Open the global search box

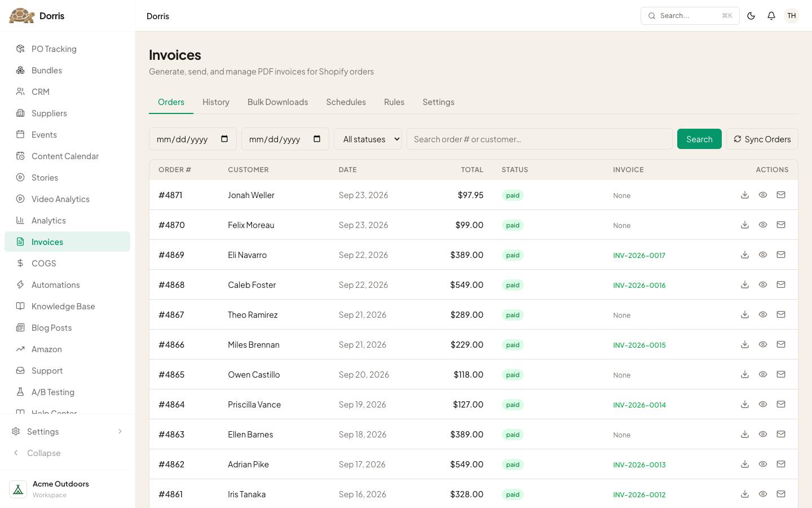point(690,16)
